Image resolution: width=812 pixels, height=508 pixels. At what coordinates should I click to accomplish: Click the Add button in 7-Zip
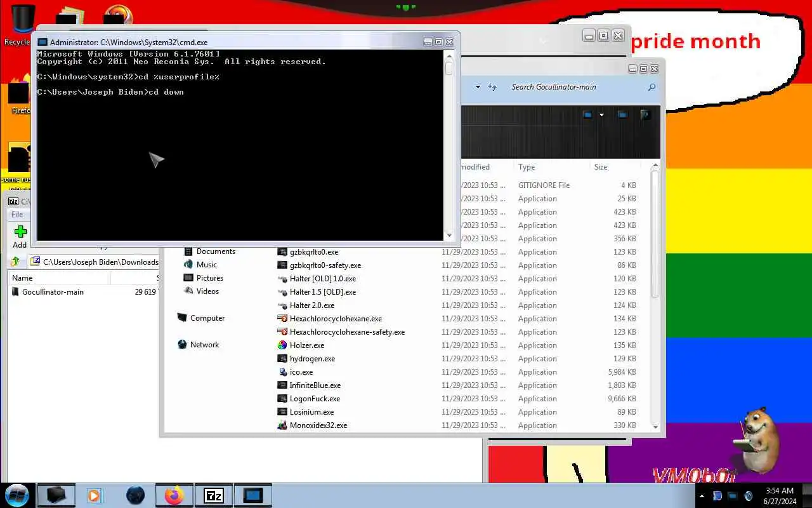point(20,237)
